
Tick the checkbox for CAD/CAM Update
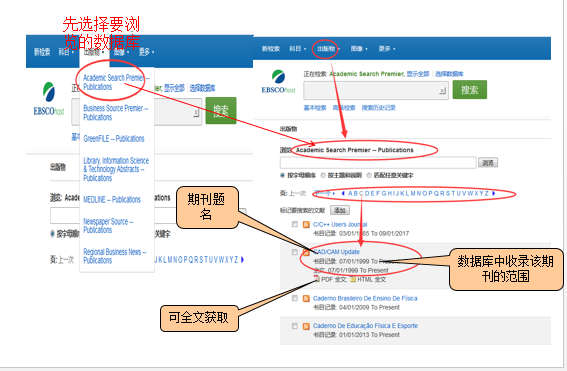[x=295, y=252]
